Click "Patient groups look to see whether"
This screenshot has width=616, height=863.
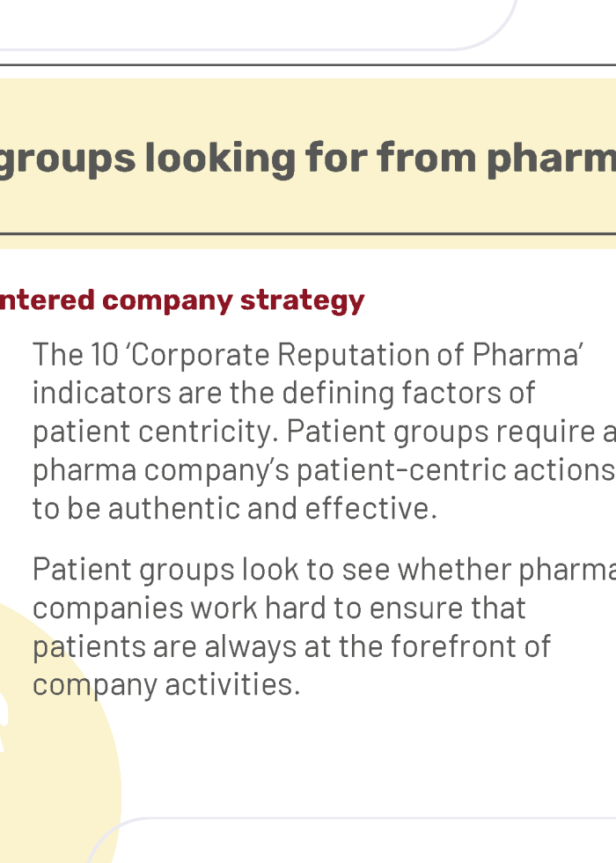[272, 569]
